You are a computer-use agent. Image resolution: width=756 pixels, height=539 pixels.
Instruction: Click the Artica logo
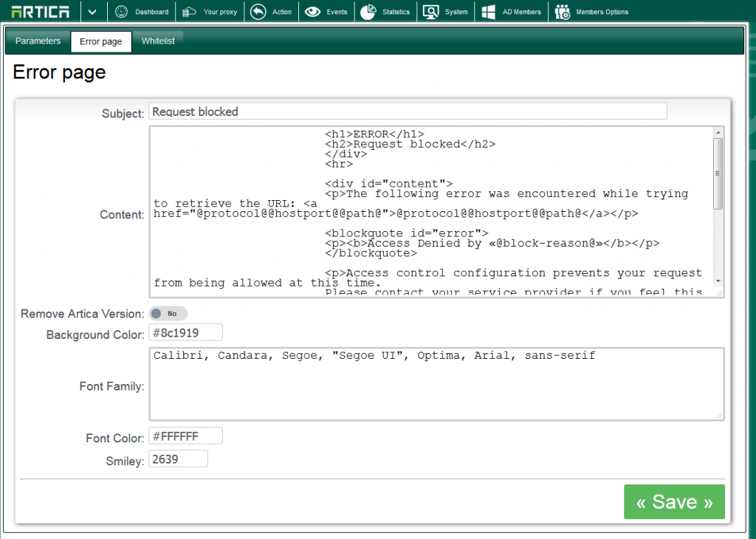[40, 12]
